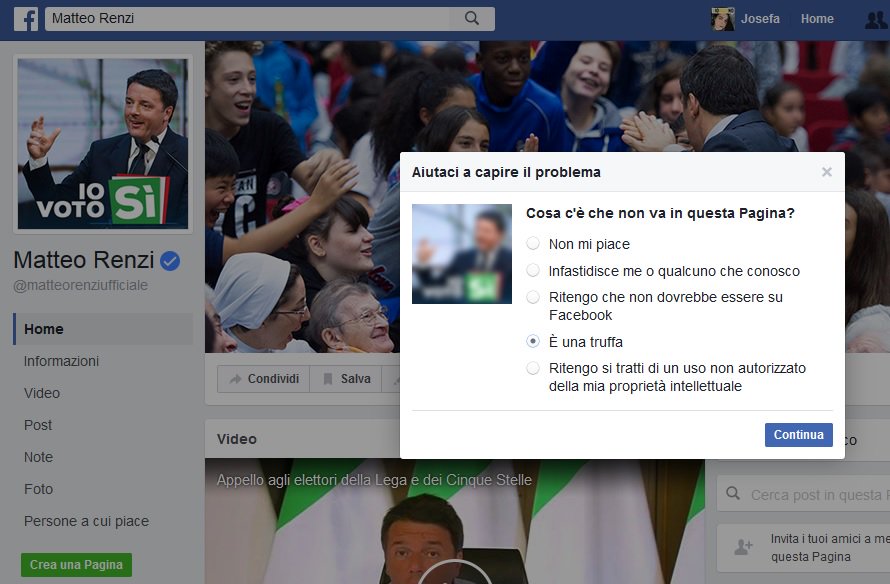
Task: Click the verified badge next to Matteo Renzi
Action: pos(170,261)
